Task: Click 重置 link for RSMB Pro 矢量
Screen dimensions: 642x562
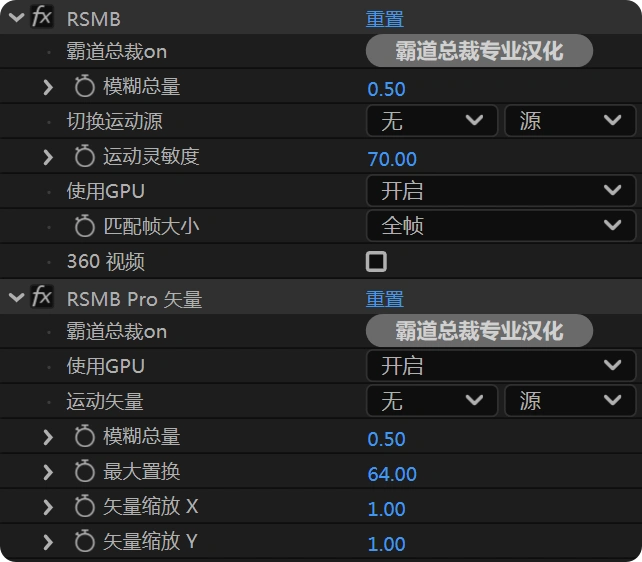Action: click(385, 299)
